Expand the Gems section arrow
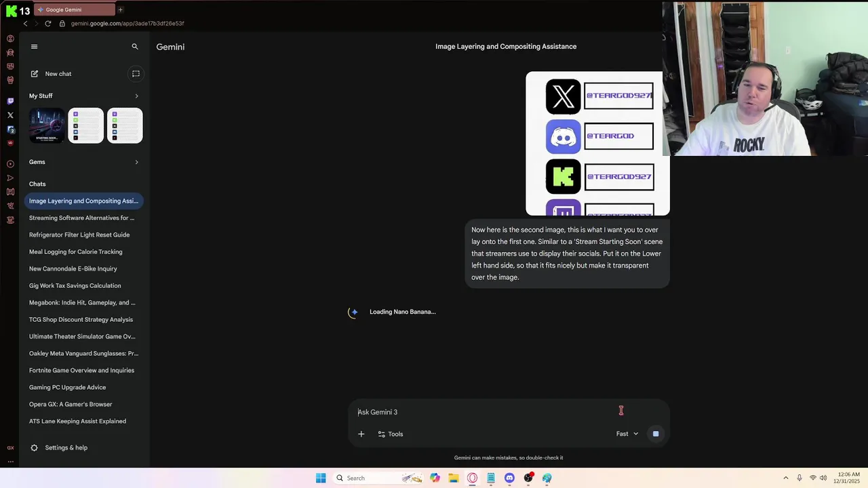Screen dimensions: 868x488 (x=136, y=162)
